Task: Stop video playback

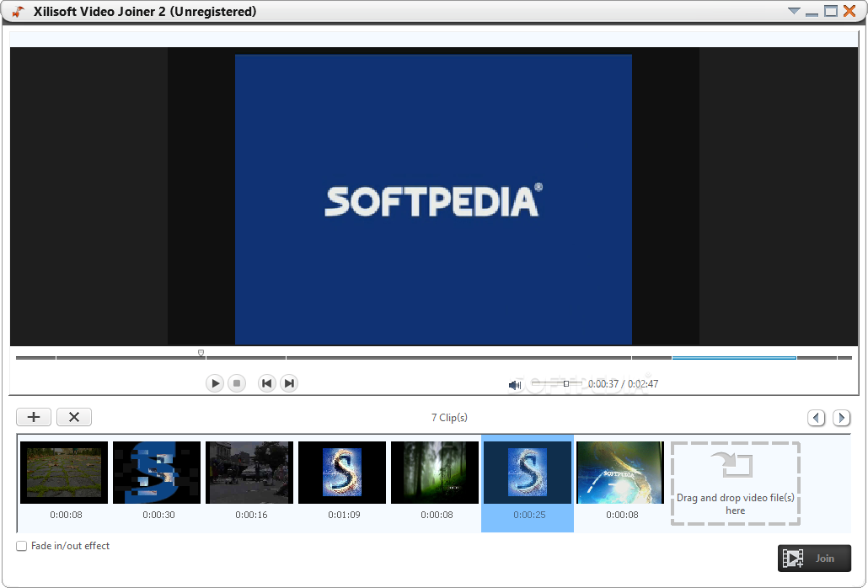Action: [237, 383]
